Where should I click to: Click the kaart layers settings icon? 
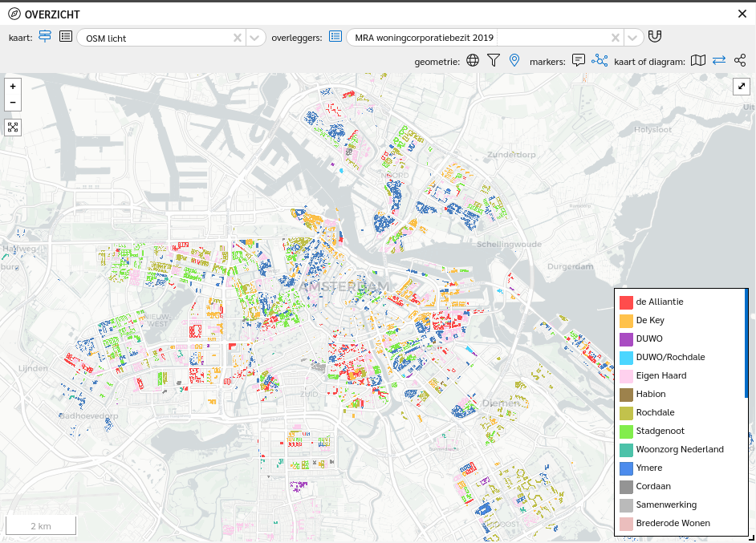tap(45, 37)
